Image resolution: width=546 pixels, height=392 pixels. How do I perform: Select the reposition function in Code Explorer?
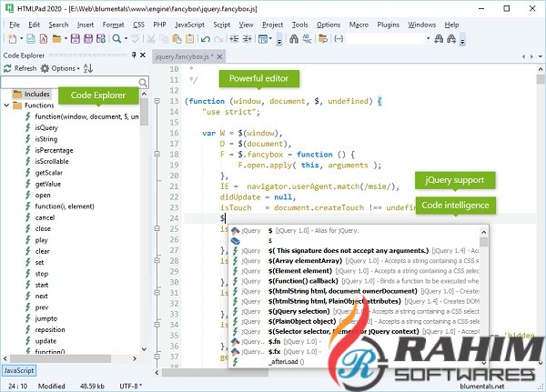click(50, 329)
